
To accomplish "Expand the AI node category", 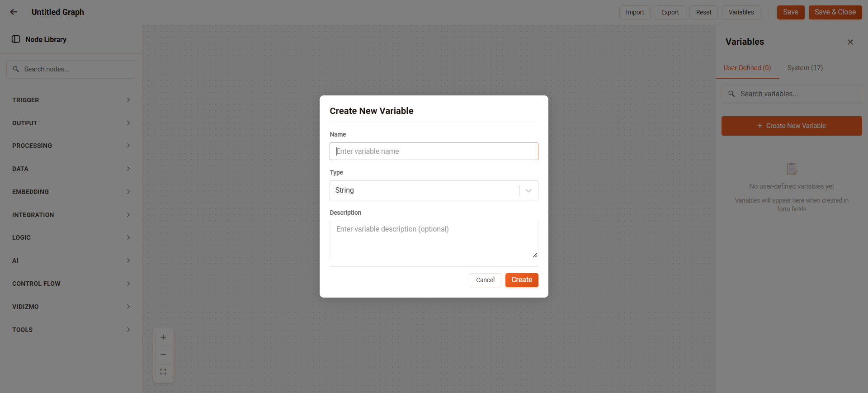I will coord(71,260).
